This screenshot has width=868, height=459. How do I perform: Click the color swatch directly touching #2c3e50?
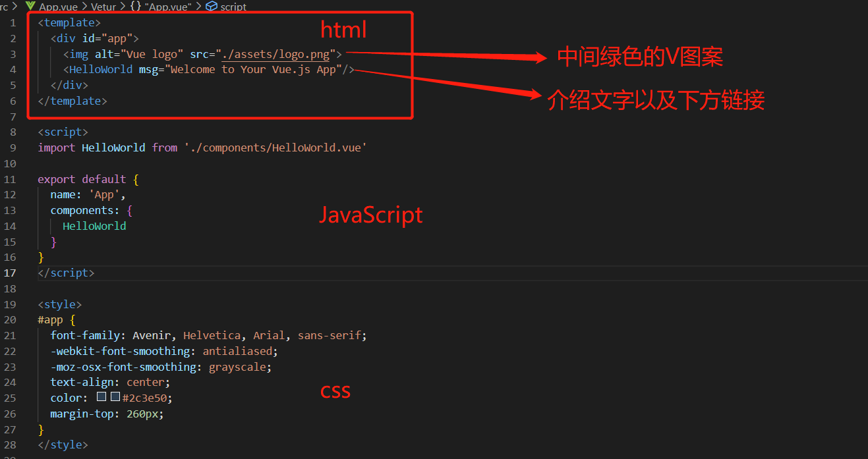point(115,397)
